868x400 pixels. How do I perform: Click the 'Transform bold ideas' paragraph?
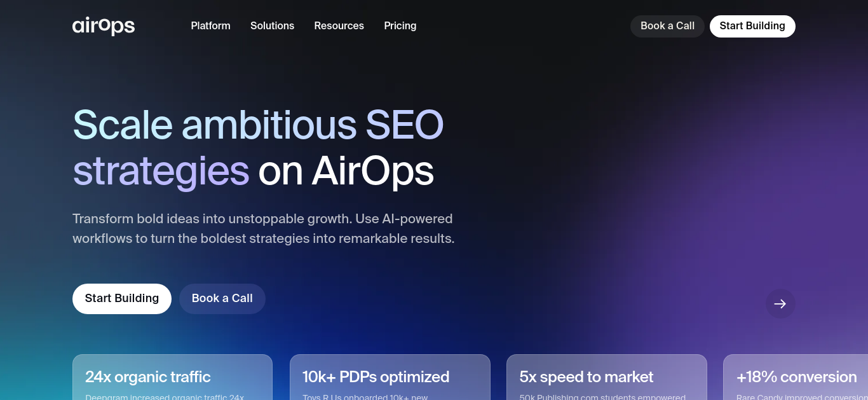264,229
